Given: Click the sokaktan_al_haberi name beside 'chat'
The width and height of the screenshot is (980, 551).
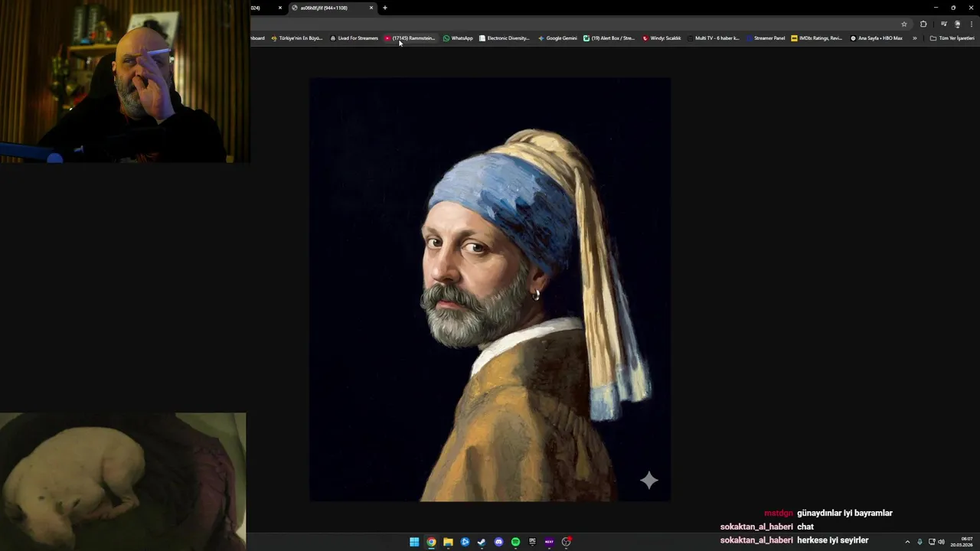Looking at the screenshot, I should coord(756,527).
